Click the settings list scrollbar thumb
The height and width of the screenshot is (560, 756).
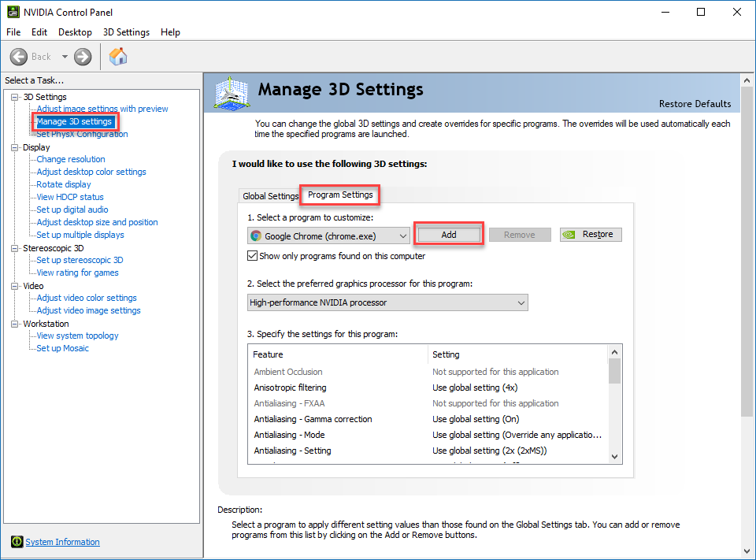tap(614, 371)
